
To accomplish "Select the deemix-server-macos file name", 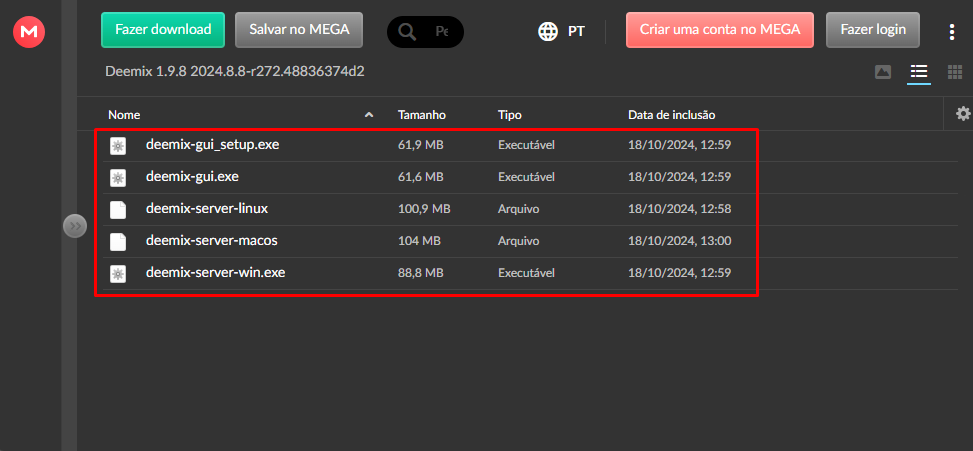I will [x=212, y=241].
